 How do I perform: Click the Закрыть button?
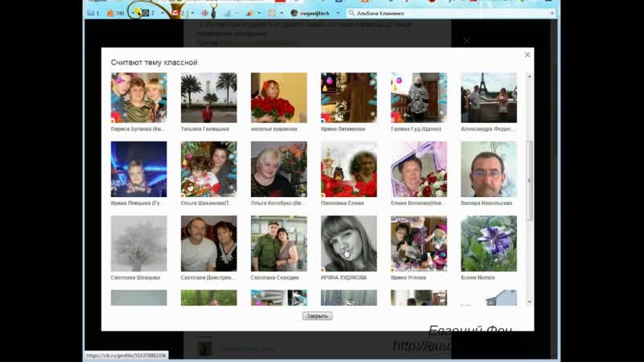(x=317, y=316)
